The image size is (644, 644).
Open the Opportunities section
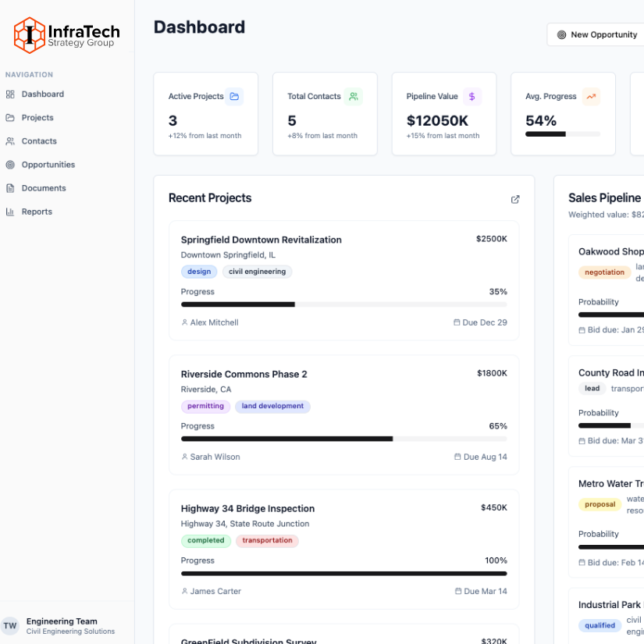coord(48,165)
